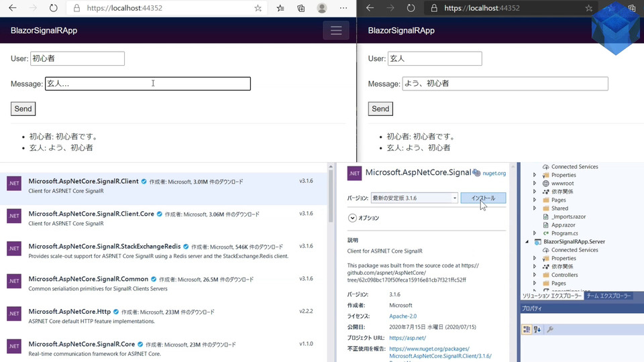Reload page in right browser window
The width and height of the screenshot is (644, 362).
[x=411, y=8]
